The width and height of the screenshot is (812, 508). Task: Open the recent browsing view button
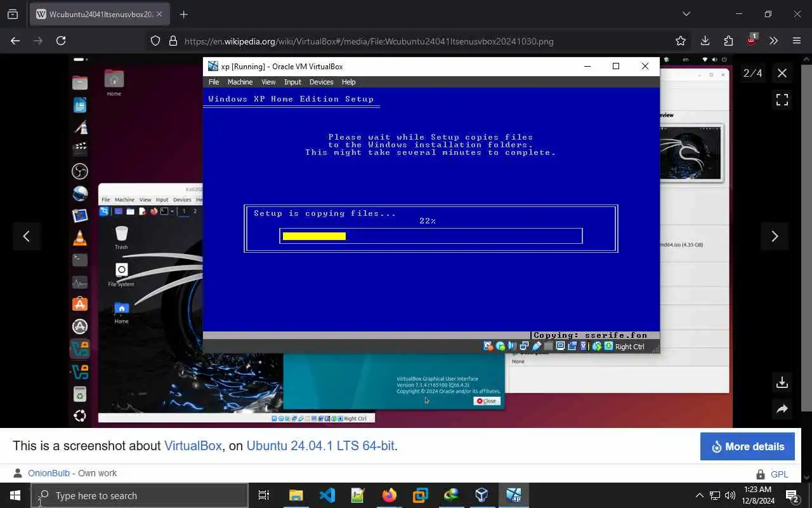13,14
